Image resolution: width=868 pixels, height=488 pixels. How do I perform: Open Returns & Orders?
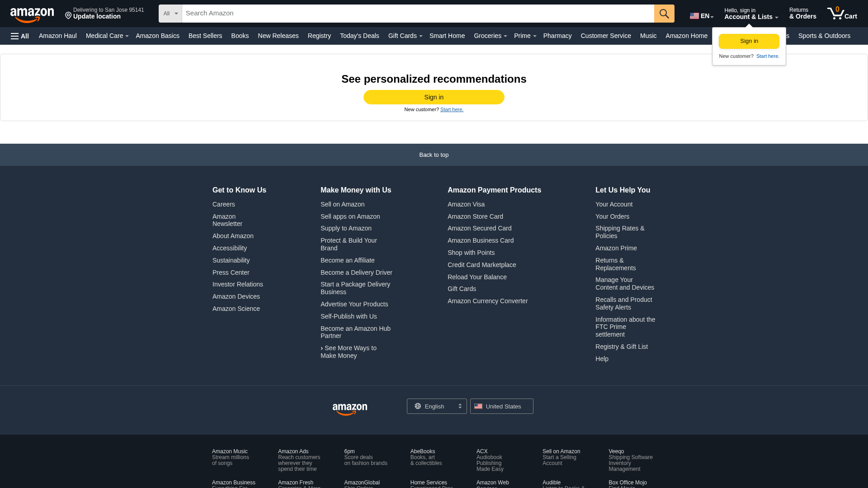point(803,14)
